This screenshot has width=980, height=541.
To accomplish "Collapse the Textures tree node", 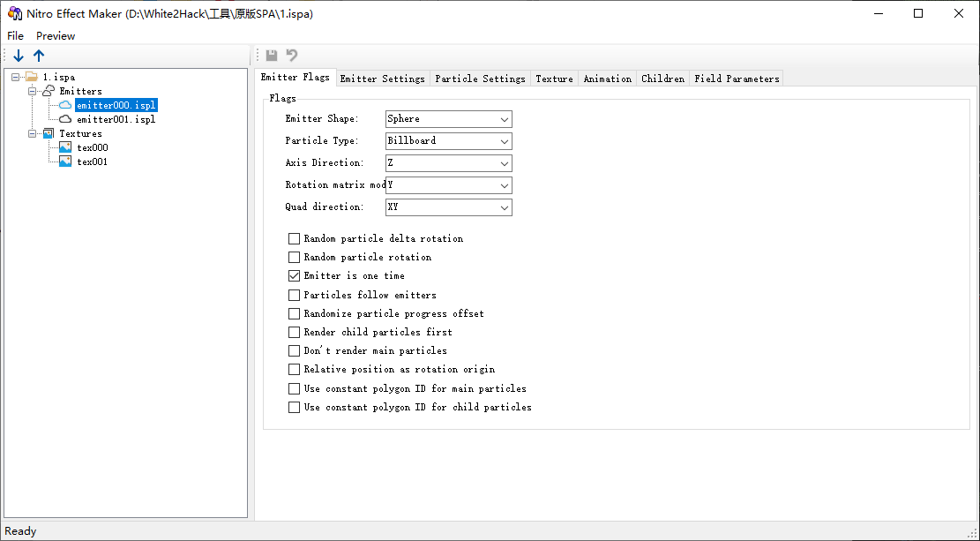I will [x=33, y=133].
